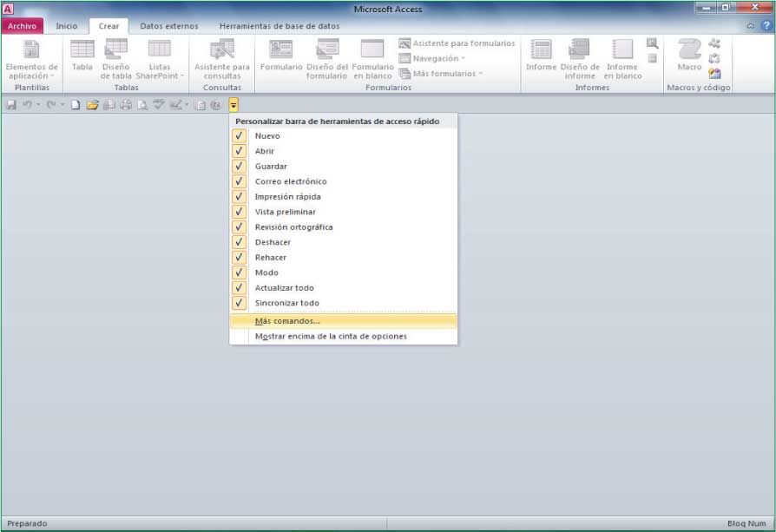Open the Archivo tab
Screen dimensions: 776x532
coord(22,26)
